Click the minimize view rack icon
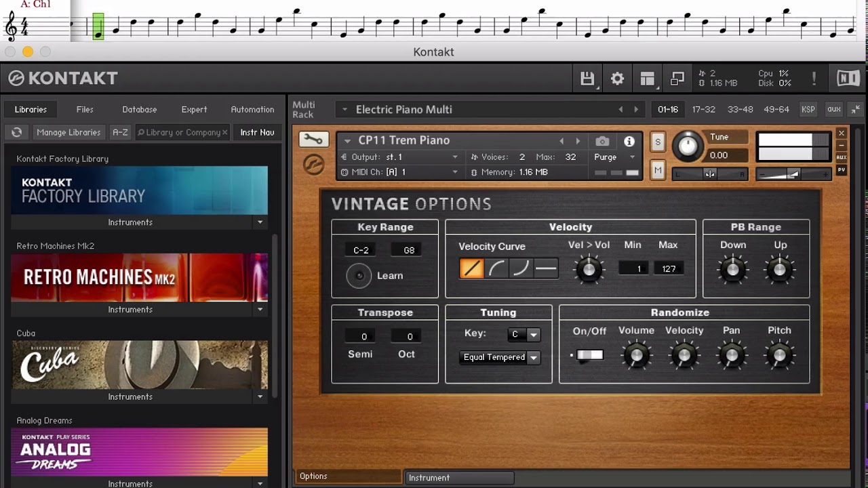Screen dimensions: 868x488 coord(677,79)
